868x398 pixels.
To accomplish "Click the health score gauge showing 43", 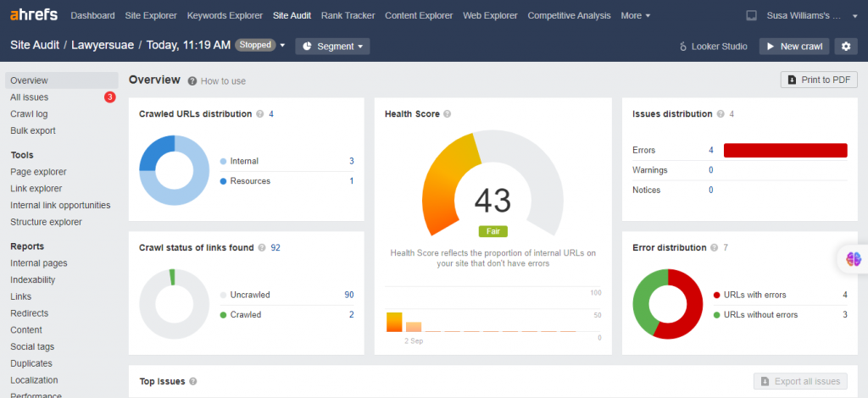I will (492, 185).
